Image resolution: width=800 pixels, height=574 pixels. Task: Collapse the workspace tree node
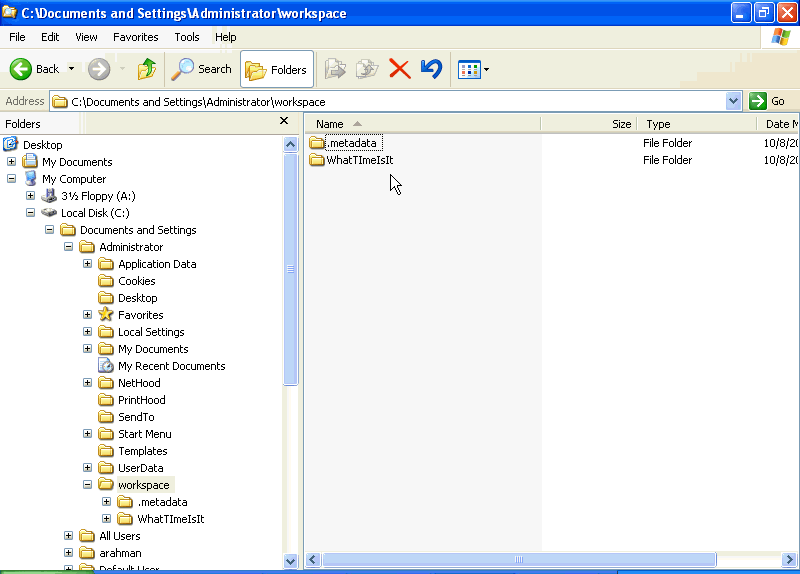tap(88, 485)
